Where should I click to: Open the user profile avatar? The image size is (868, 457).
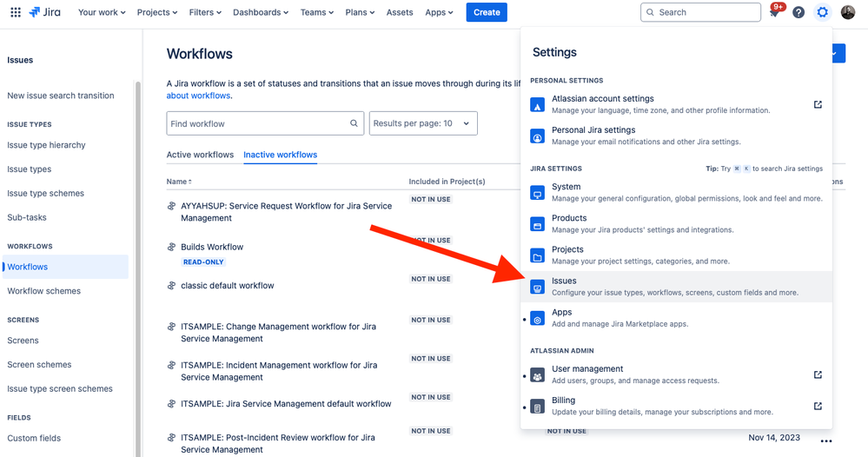pos(847,12)
